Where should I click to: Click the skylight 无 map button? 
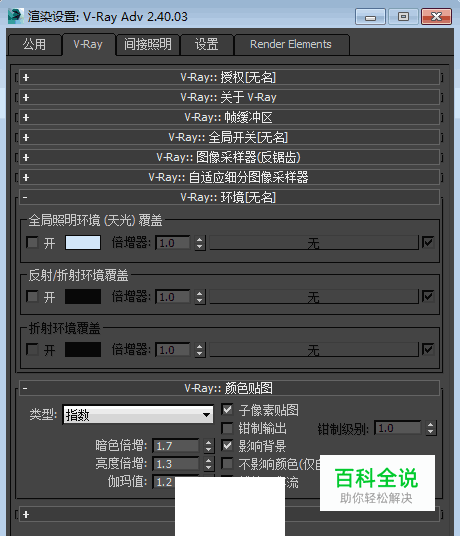tap(314, 243)
